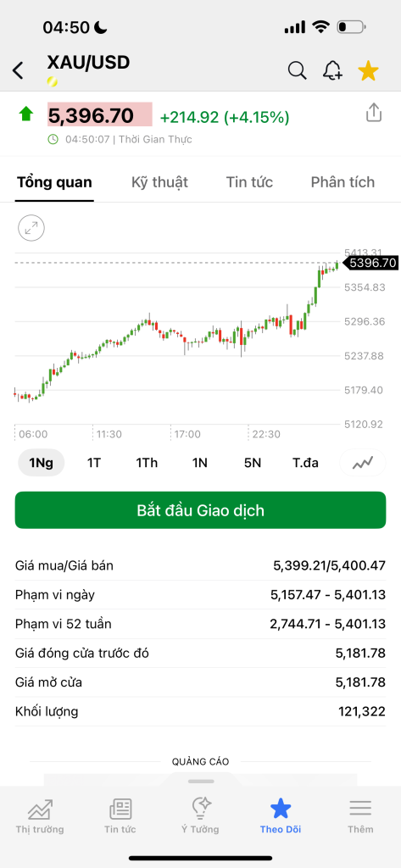Switch to Phân tích tab
The height and width of the screenshot is (868, 401).
point(343,182)
